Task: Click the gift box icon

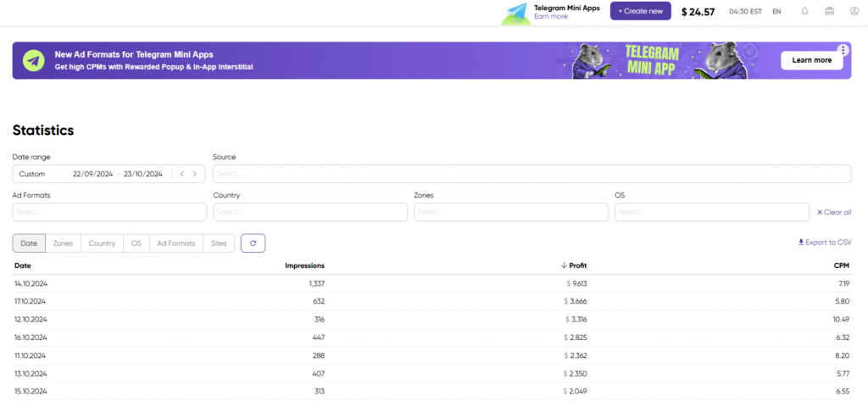Action: point(829,12)
